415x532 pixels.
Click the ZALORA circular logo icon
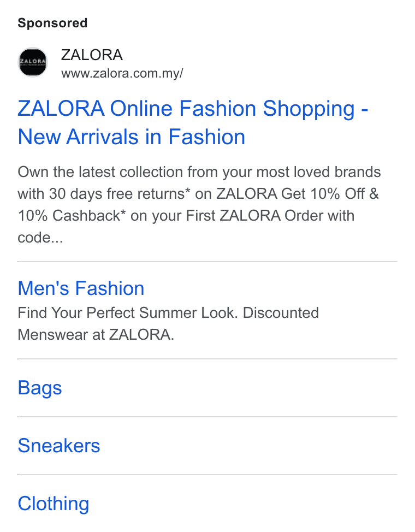click(x=33, y=62)
